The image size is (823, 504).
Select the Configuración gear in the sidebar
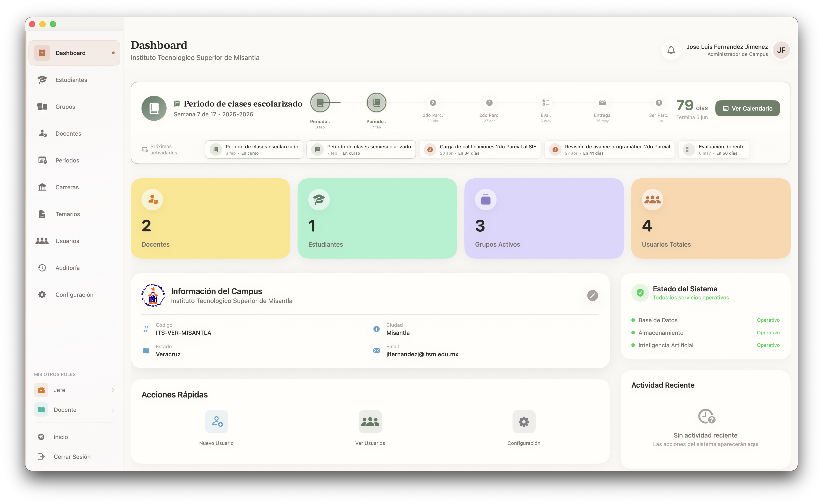point(42,294)
